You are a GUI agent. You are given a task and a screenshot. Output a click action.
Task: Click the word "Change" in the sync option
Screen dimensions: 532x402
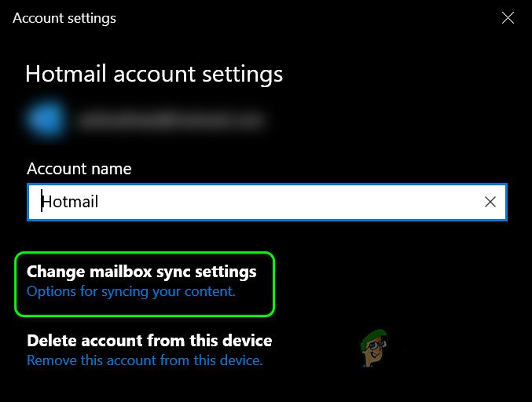[x=55, y=272]
